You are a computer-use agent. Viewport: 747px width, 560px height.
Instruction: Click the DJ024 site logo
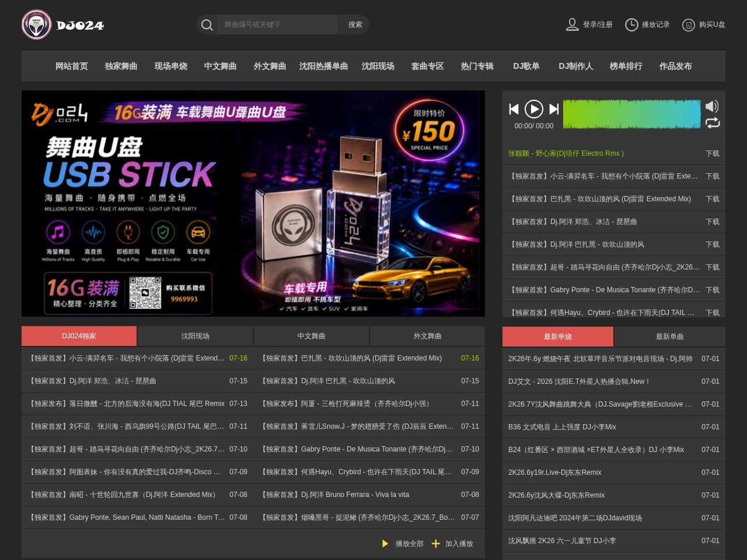pos(63,24)
